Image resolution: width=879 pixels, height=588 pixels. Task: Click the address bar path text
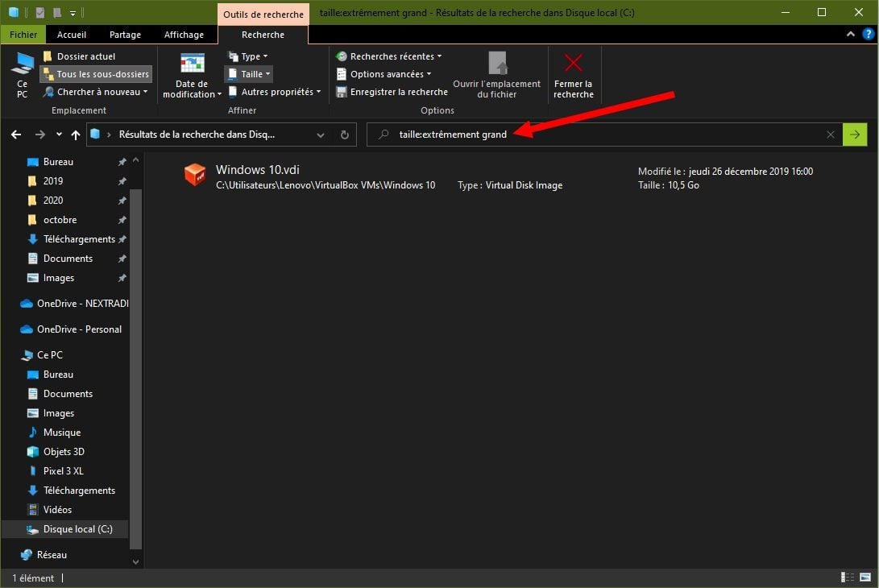click(197, 135)
